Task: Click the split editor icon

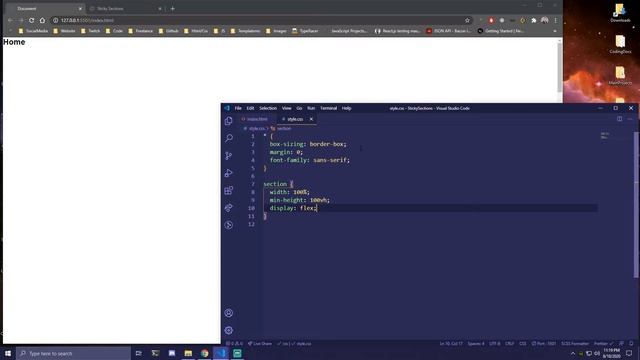Action: pyautogui.click(x=620, y=119)
